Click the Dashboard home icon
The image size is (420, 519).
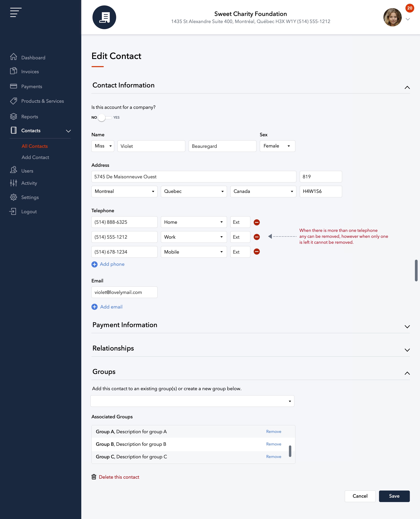pos(14,57)
